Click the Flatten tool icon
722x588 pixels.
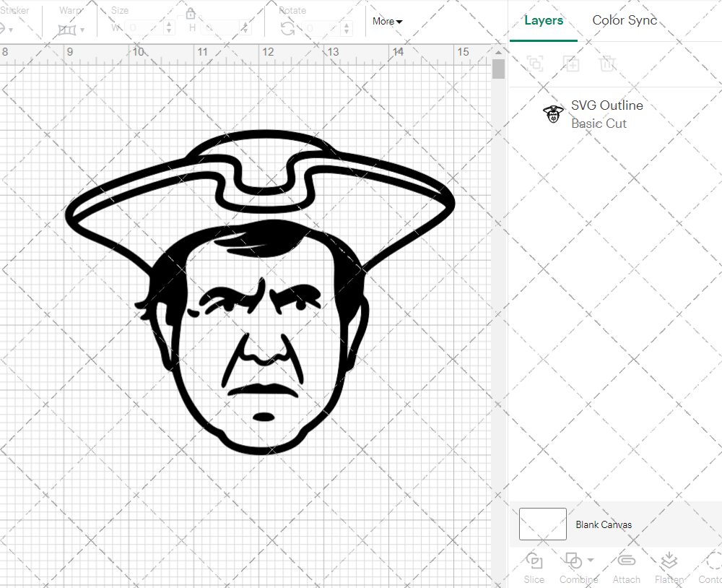669,561
